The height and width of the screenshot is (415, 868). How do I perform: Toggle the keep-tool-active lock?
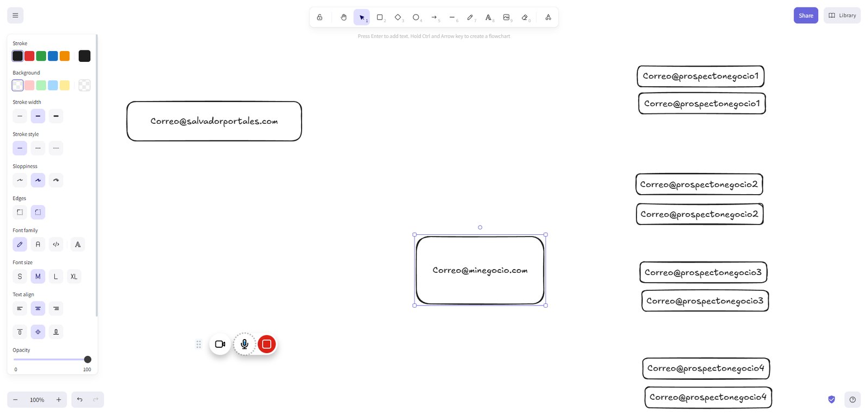(x=320, y=17)
